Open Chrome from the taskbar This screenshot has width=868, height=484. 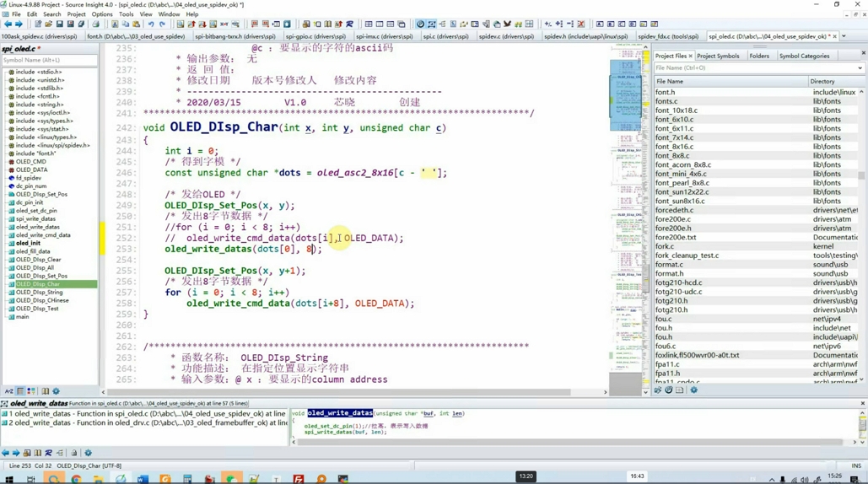point(76,479)
